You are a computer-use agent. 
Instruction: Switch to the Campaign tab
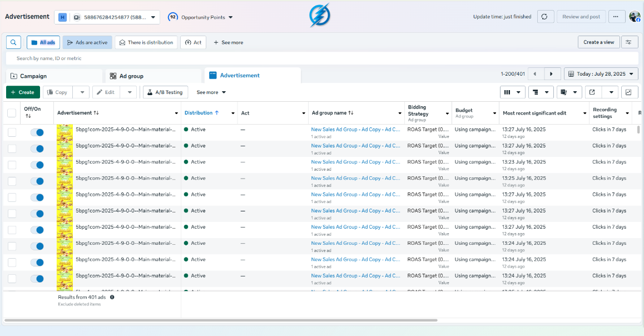pos(54,76)
